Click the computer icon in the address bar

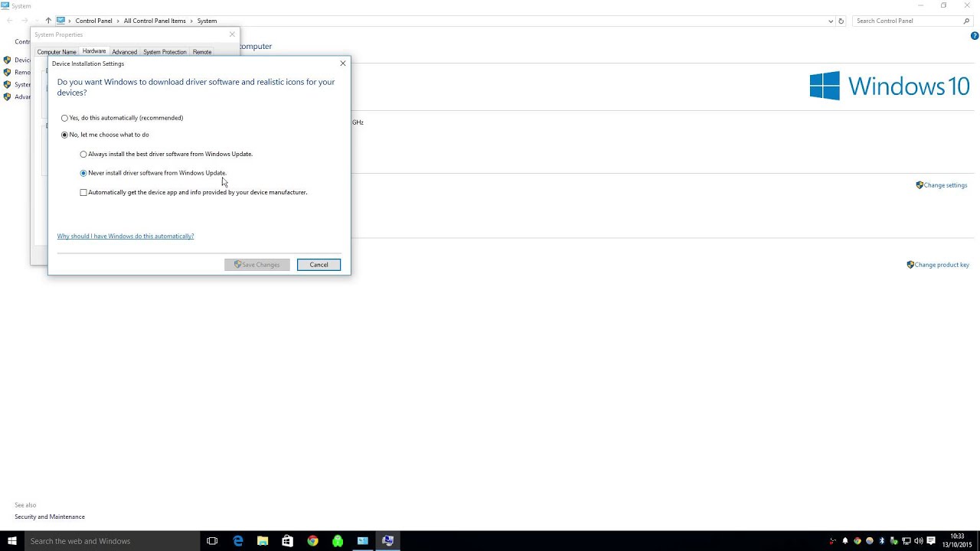coord(61,21)
